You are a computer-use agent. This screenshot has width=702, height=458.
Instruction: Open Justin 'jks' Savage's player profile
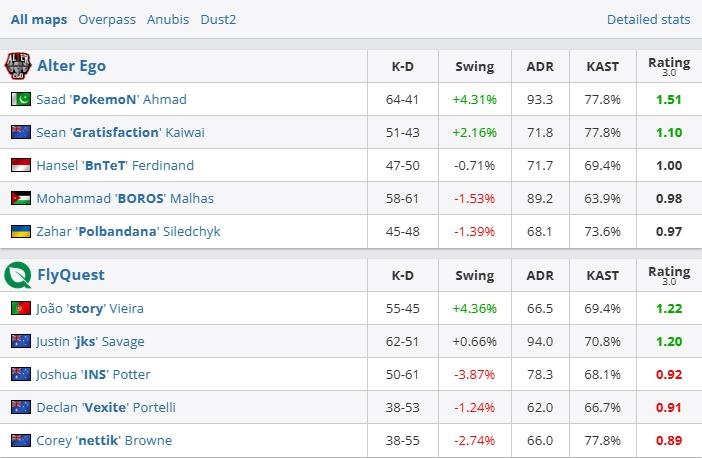click(90, 342)
